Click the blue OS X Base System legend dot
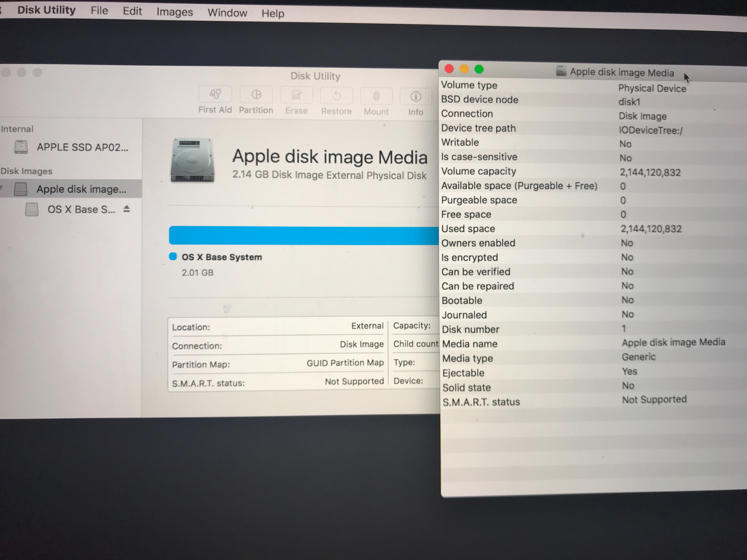 pos(173,256)
